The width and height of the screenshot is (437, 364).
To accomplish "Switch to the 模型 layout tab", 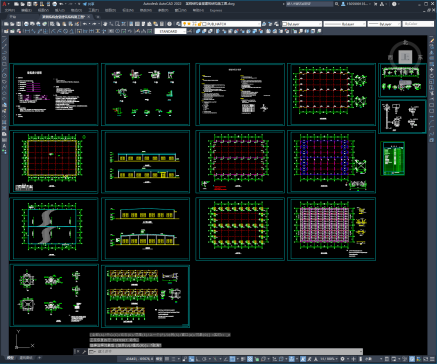I will (x=11, y=358).
